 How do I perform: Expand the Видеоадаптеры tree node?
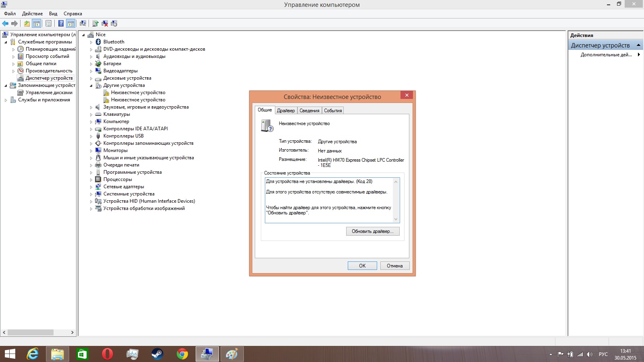coord(91,71)
